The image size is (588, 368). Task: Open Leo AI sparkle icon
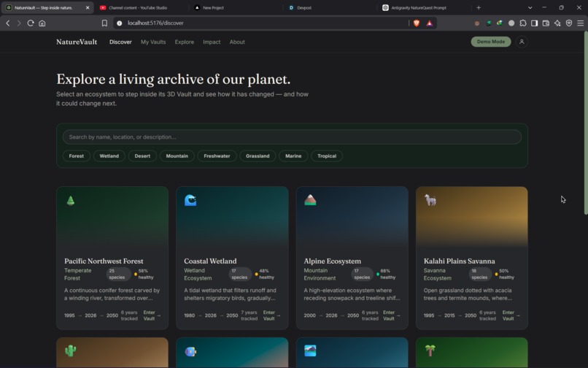tap(557, 23)
